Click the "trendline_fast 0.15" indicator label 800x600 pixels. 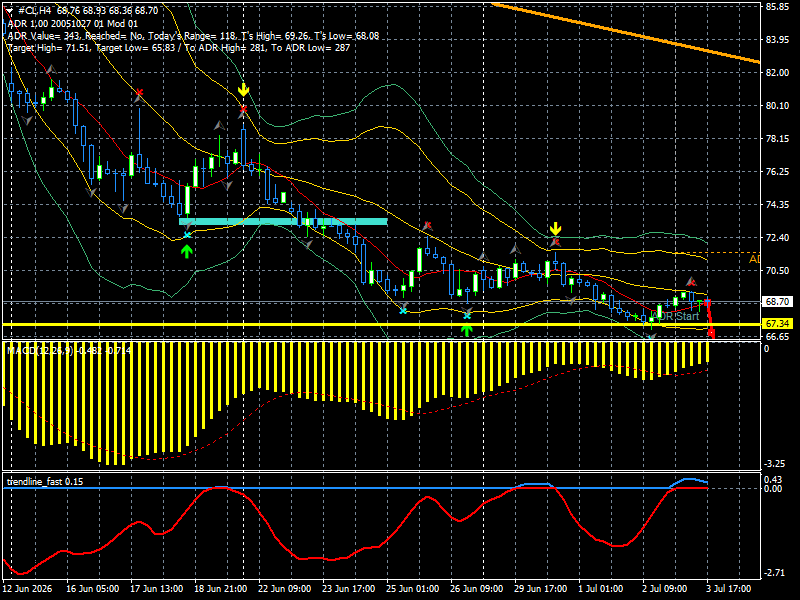pyautogui.click(x=45, y=482)
